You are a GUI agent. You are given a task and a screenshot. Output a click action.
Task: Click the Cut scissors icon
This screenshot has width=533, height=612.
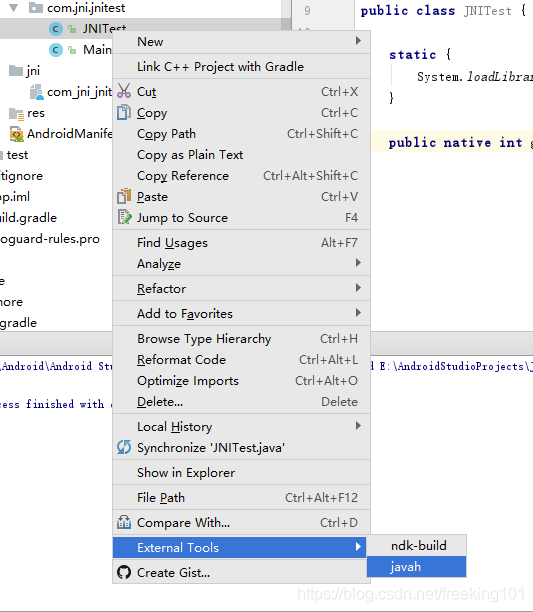tap(124, 91)
